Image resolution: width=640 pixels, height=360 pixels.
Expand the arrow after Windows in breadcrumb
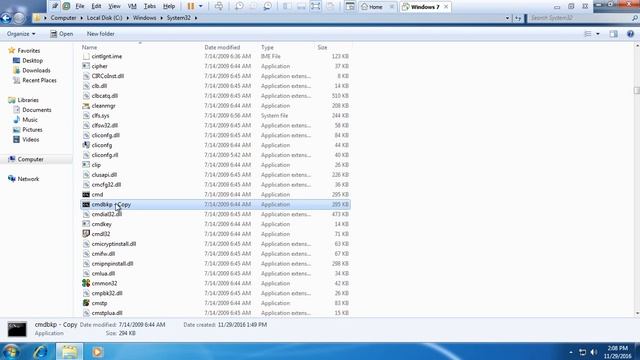pos(161,18)
